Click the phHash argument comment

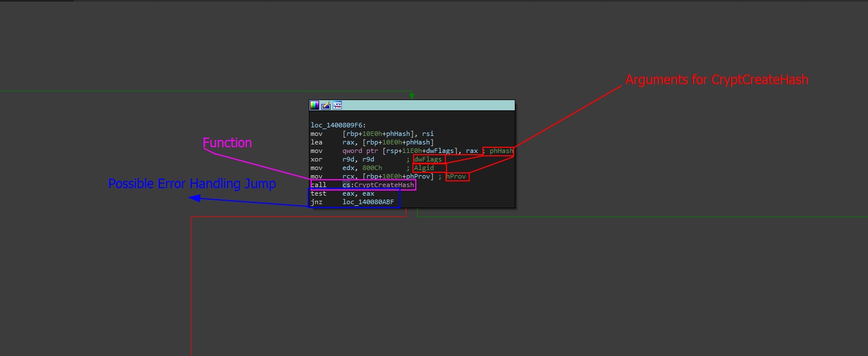coord(501,151)
